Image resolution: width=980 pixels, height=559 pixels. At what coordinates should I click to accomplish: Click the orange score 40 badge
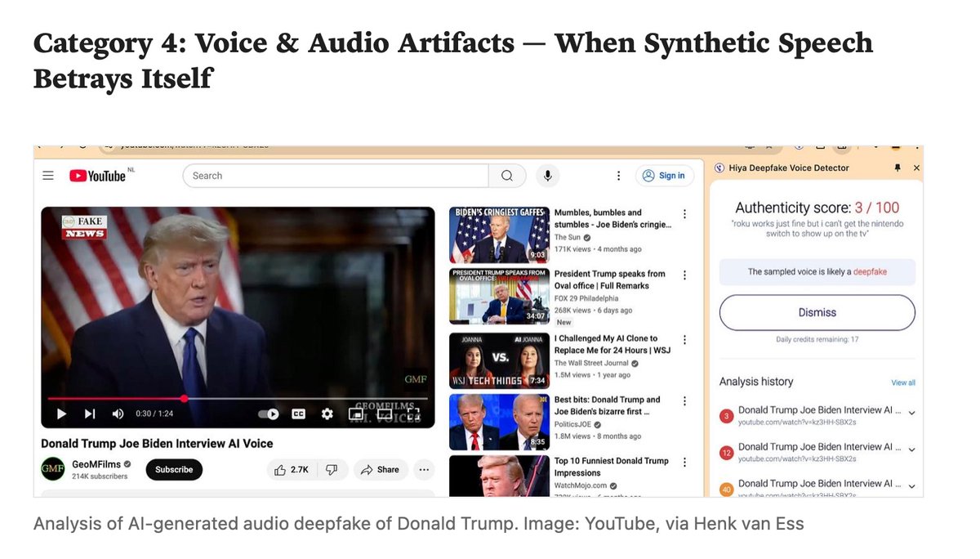click(726, 490)
